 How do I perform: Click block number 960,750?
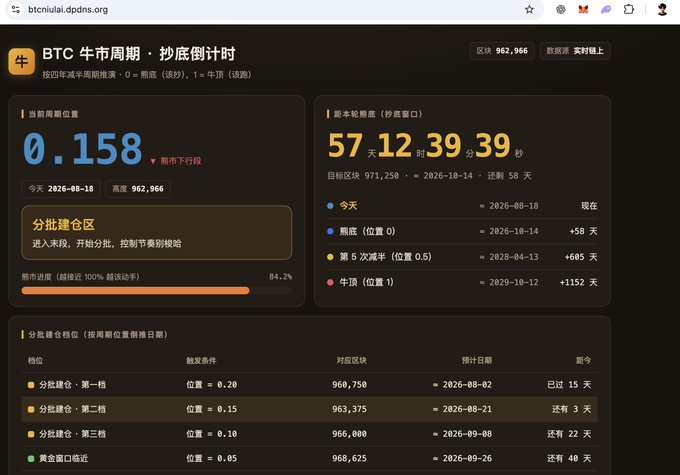[350, 385]
